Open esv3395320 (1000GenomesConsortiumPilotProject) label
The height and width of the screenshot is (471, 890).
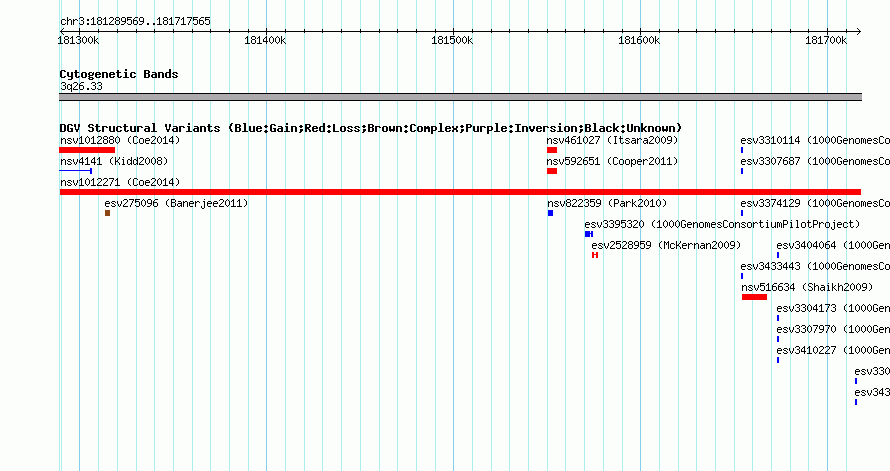click(722, 224)
